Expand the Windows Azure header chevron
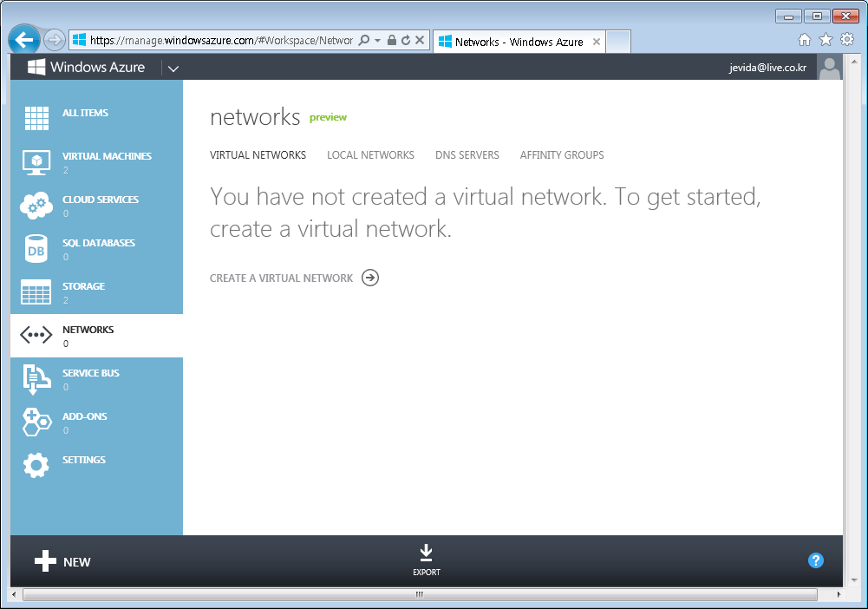This screenshot has width=868, height=609. [x=173, y=69]
